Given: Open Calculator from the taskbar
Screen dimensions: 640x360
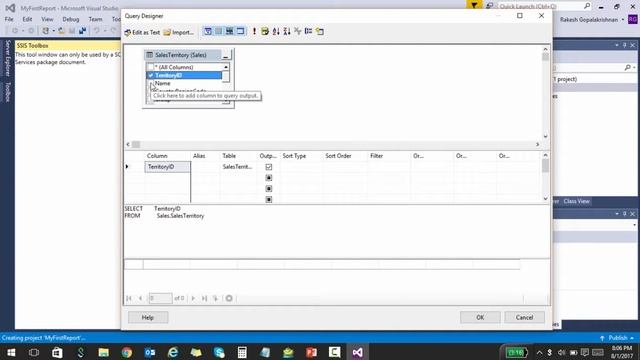Looking at the screenshot, I should click(x=242, y=352).
